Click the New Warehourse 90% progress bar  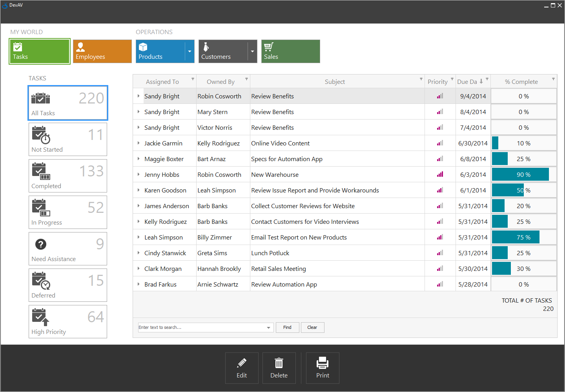click(520, 174)
